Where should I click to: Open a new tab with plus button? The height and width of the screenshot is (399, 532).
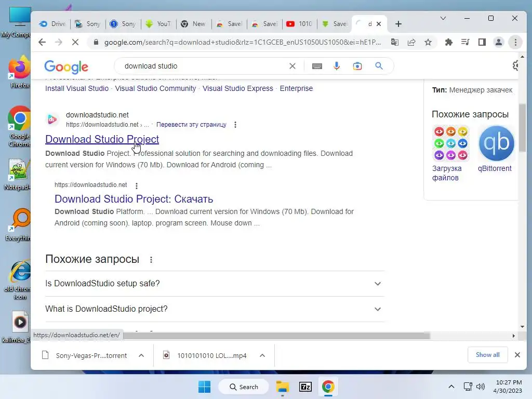tap(398, 24)
